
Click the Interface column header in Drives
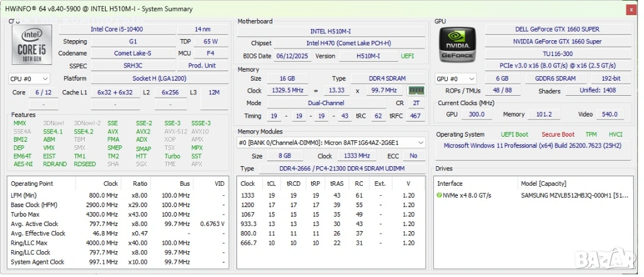coord(450,184)
